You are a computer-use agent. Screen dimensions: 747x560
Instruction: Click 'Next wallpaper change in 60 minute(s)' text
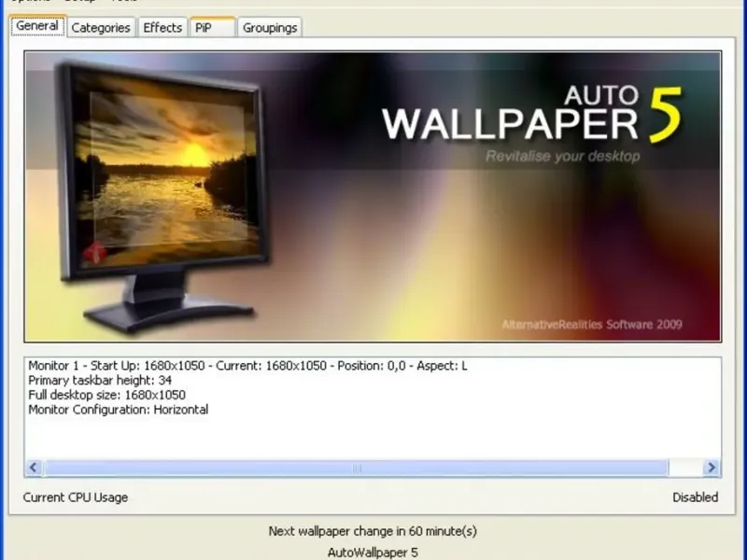point(373,531)
